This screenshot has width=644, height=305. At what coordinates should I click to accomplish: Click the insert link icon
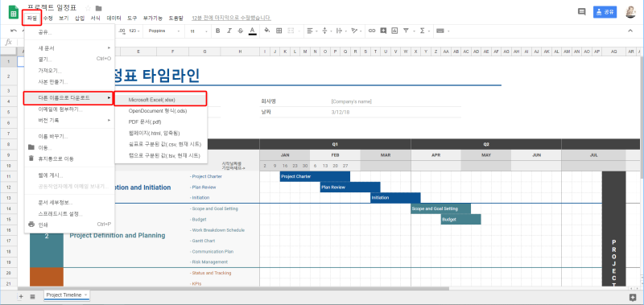pyautogui.click(x=372, y=31)
